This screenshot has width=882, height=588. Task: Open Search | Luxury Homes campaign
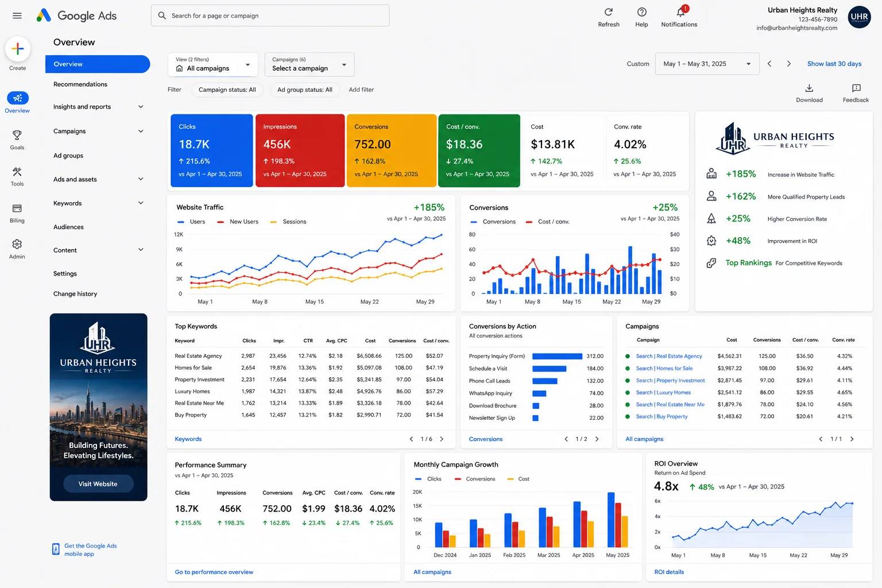click(663, 393)
